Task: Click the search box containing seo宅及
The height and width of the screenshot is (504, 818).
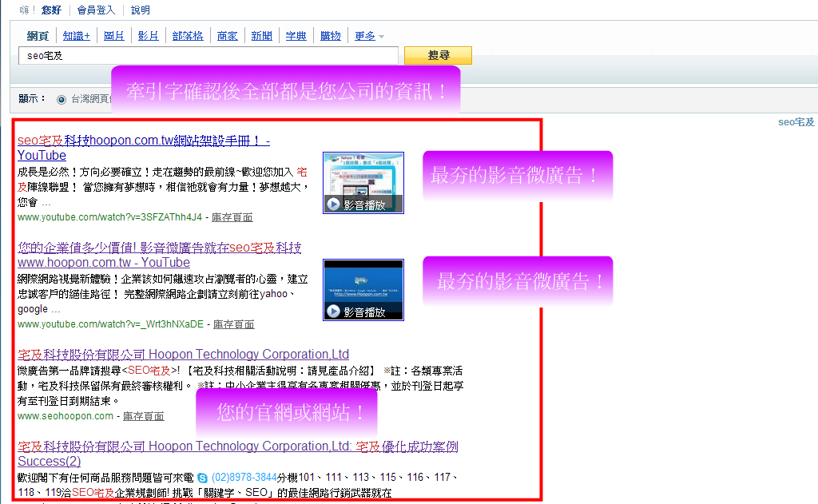Action: tap(208, 55)
